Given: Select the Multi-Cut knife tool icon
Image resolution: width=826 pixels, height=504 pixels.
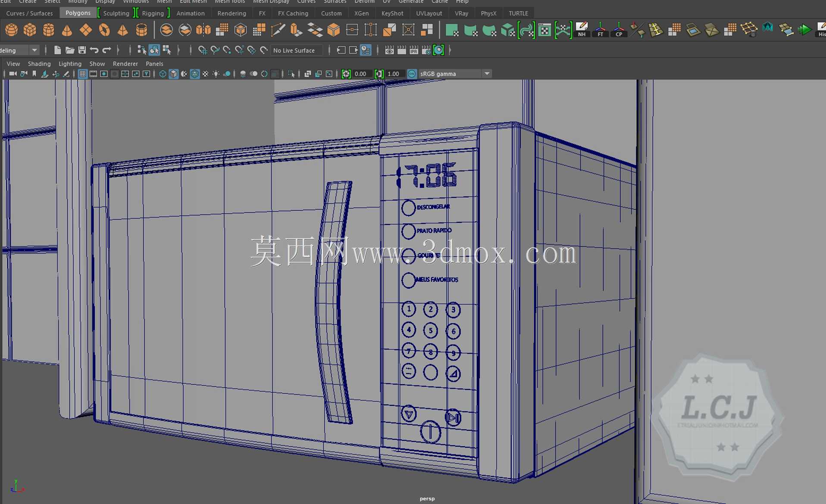Looking at the screenshot, I should pyautogui.click(x=278, y=30).
